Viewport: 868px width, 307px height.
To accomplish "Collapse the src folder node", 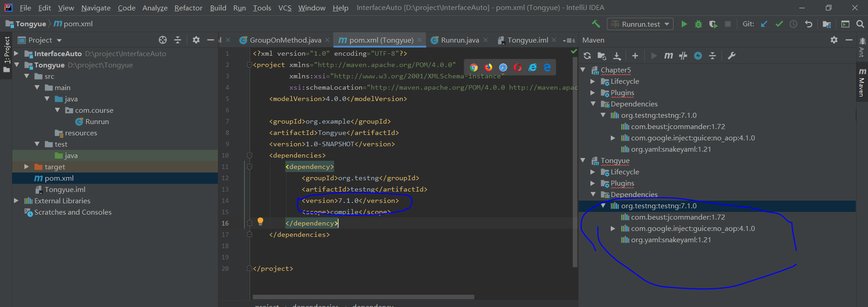I will coord(27,76).
